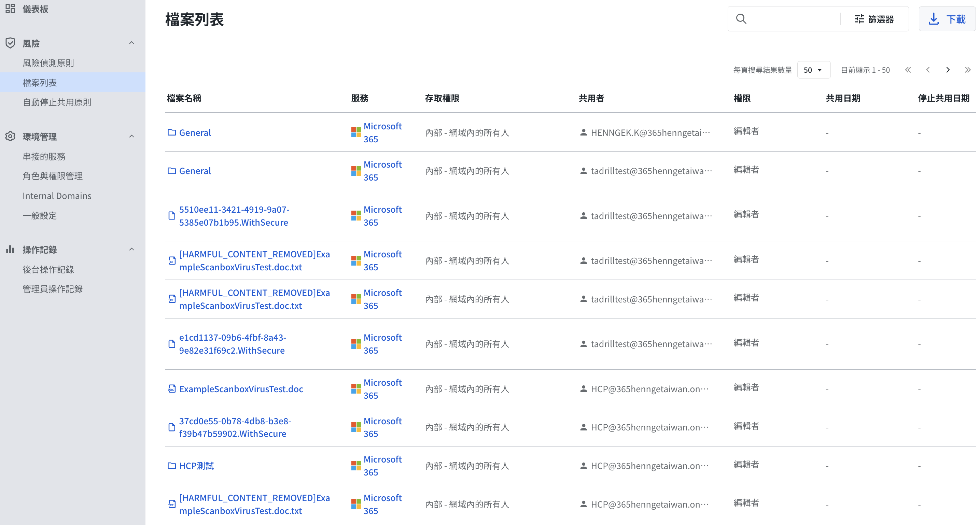Open 儀表板 dashboard icon in sidebar
The image size is (980, 525).
10,9
